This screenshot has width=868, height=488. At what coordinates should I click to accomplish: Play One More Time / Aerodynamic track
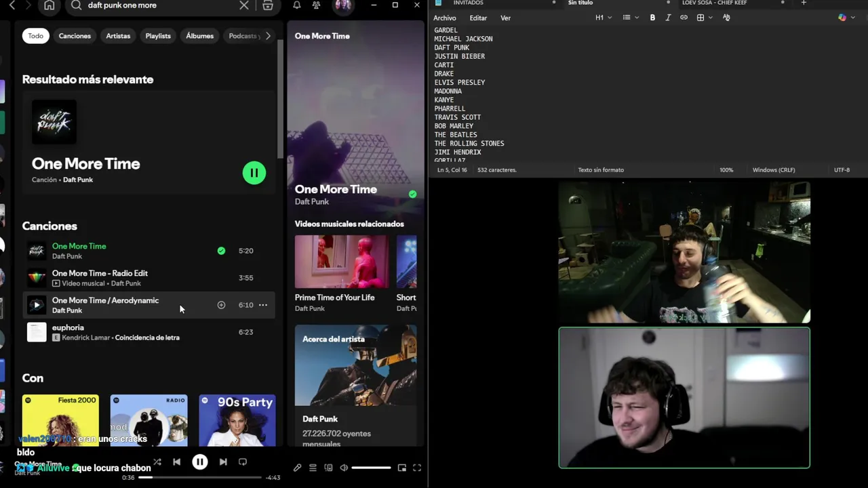click(x=37, y=305)
